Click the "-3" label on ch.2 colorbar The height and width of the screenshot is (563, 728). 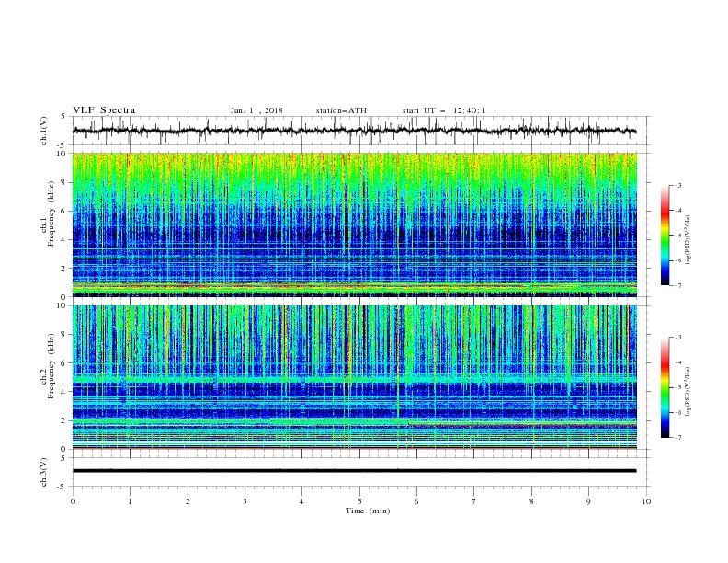[x=677, y=338]
